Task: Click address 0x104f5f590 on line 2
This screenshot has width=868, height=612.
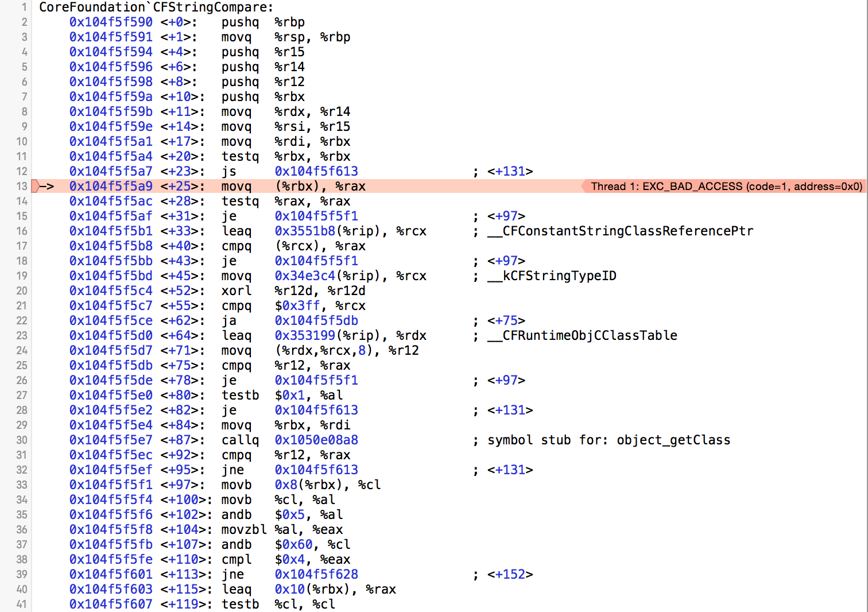Action: (x=111, y=22)
